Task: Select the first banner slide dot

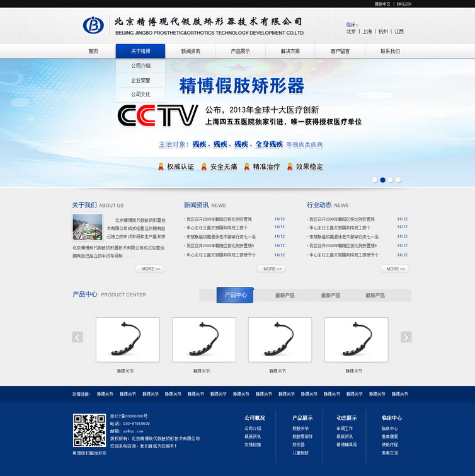Action: coord(375,180)
